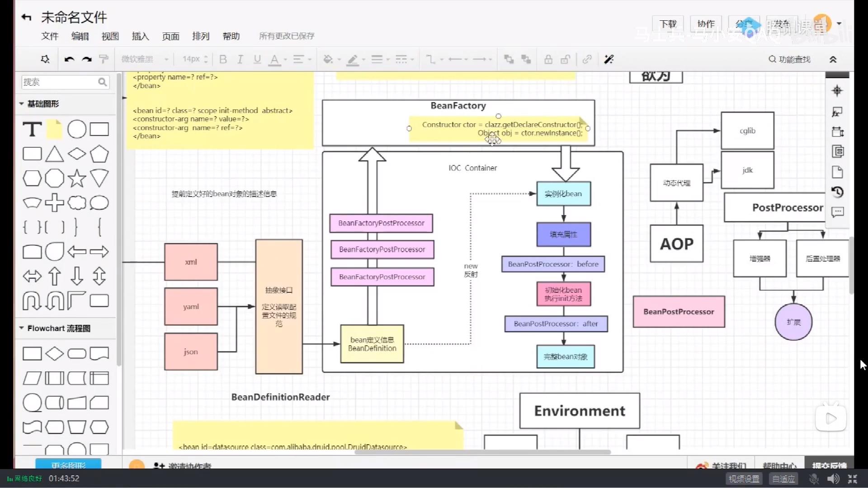Toggle underline formatting

257,59
